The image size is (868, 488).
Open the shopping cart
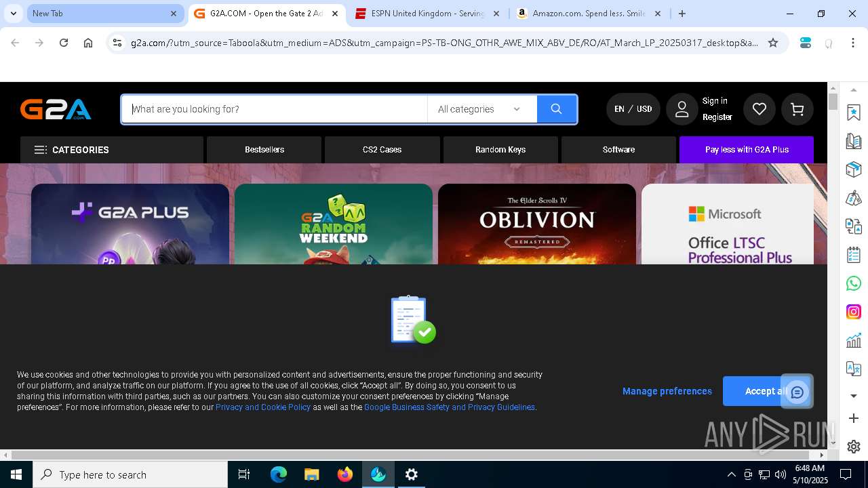797,109
